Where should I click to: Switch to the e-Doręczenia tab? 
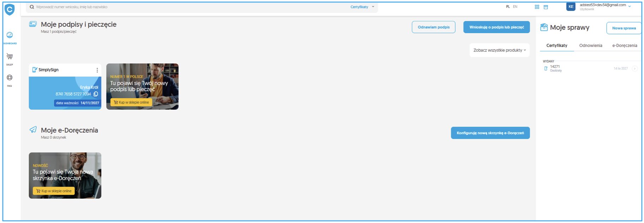(x=624, y=46)
